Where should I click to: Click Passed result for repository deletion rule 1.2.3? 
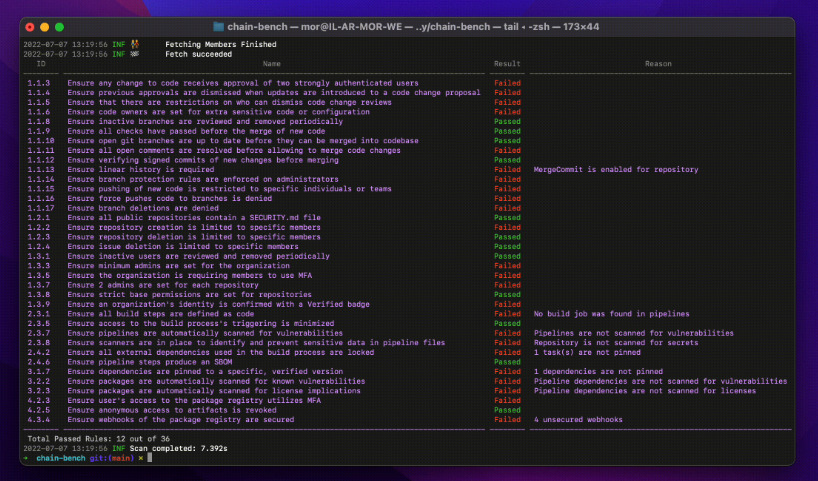(x=507, y=237)
